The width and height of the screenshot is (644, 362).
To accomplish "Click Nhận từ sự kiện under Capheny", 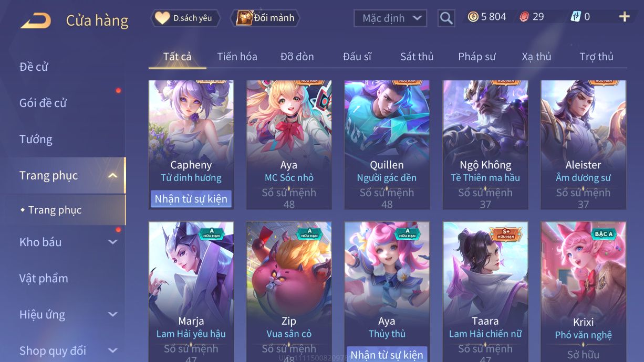I will point(191,199).
